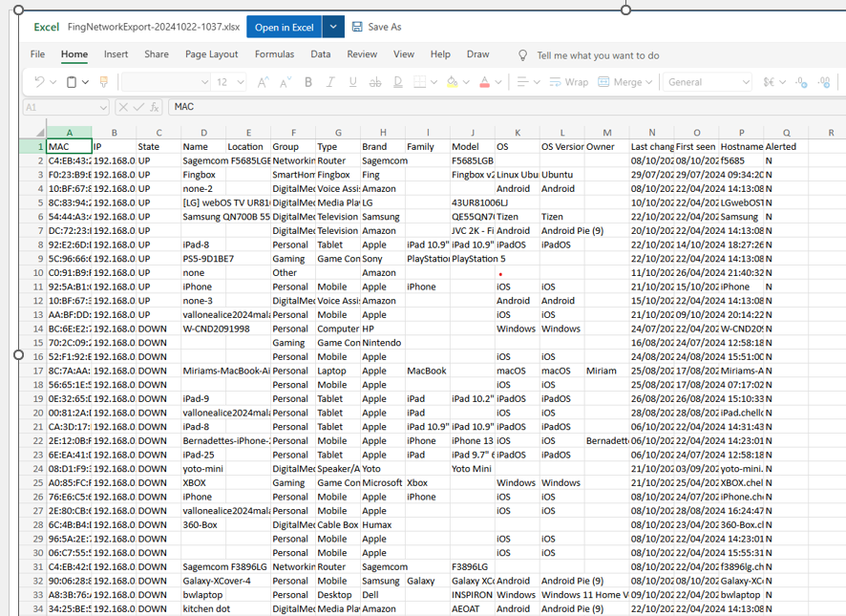Click the increase decimal places icon
The height and width of the screenshot is (616, 846).
(824, 82)
